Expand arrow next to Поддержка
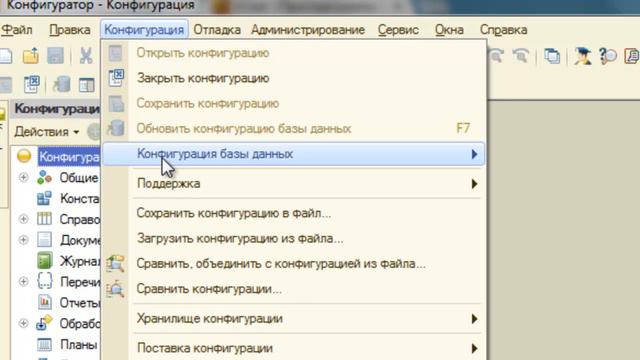The width and height of the screenshot is (640, 360). point(474,184)
